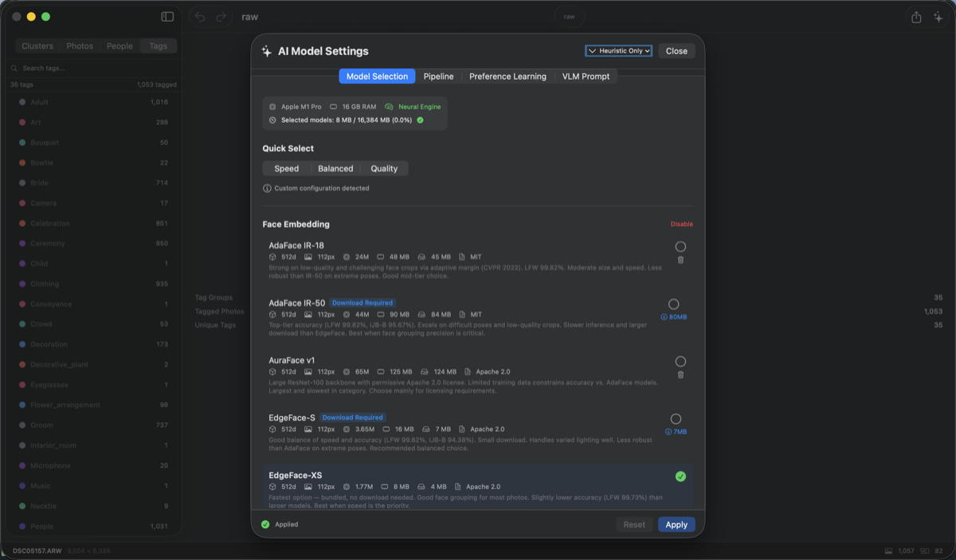Select the Clothing tag row

point(94,284)
